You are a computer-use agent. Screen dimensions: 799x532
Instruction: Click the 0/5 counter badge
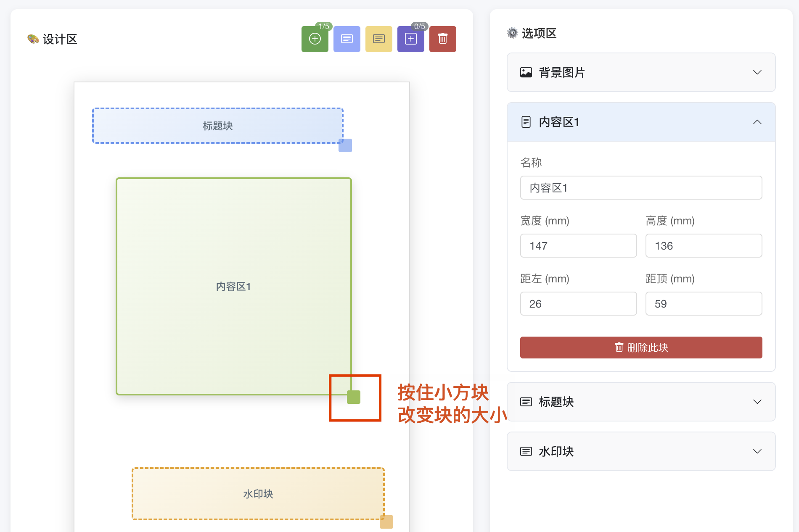point(419,26)
